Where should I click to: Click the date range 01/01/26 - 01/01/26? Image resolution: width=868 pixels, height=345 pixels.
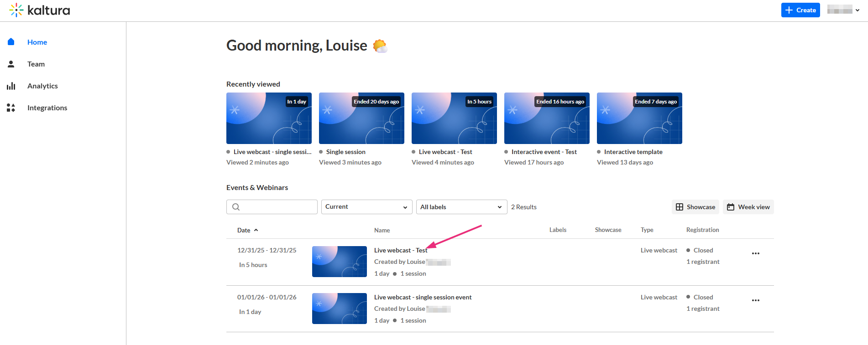(267, 297)
